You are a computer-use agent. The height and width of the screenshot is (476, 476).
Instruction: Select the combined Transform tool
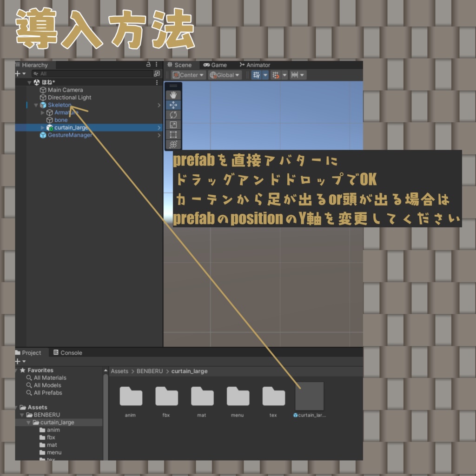coord(173,144)
